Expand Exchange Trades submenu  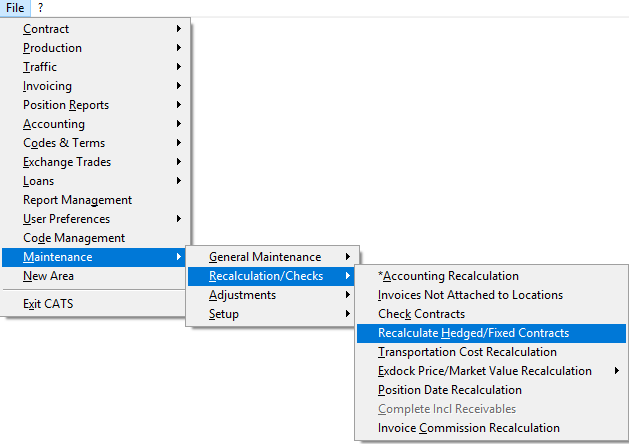[93, 162]
